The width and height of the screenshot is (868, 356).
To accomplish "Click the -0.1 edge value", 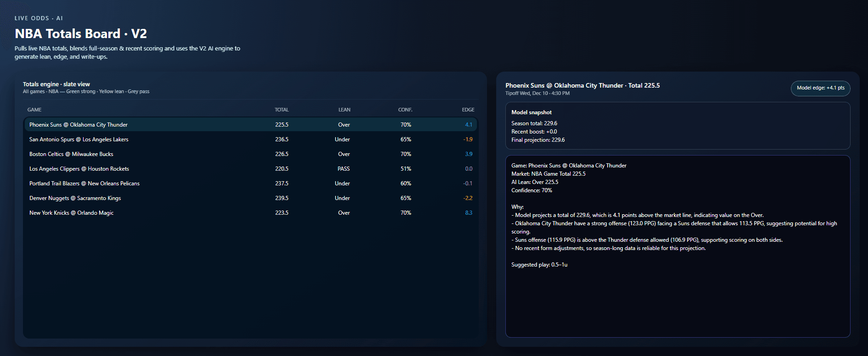I will coord(468,184).
